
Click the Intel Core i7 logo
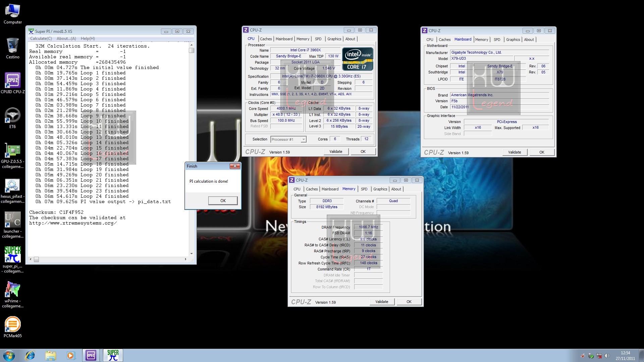coord(358,59)
